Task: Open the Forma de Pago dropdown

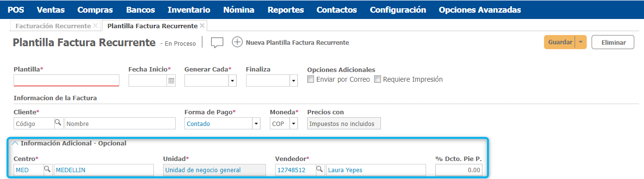Action: tap(256, 124)
